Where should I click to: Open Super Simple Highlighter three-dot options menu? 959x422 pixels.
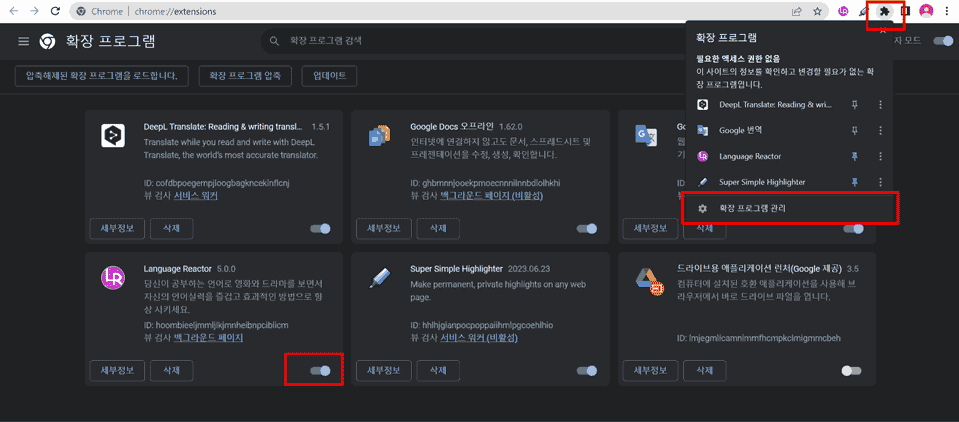click(x=880, y=182)
